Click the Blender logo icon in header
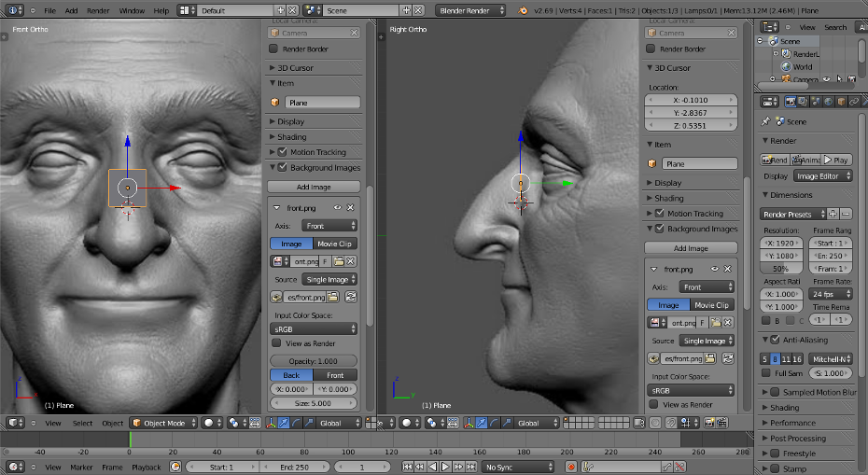This screenshot has width=868, height=475. pos(523,10)
